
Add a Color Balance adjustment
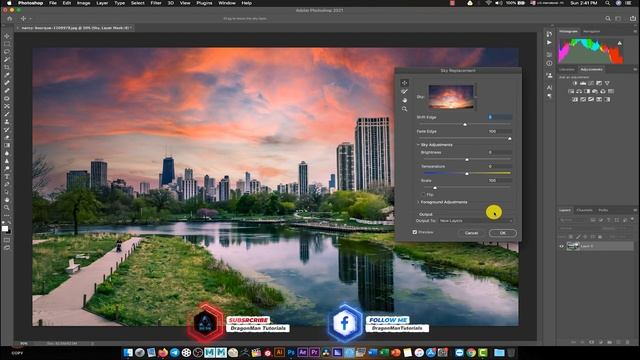point(579,91)
